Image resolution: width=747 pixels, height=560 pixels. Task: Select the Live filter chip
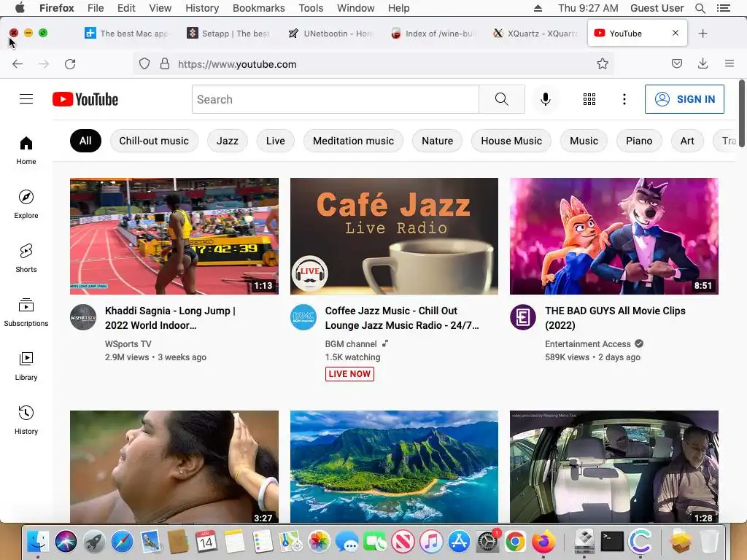(275, 141)
